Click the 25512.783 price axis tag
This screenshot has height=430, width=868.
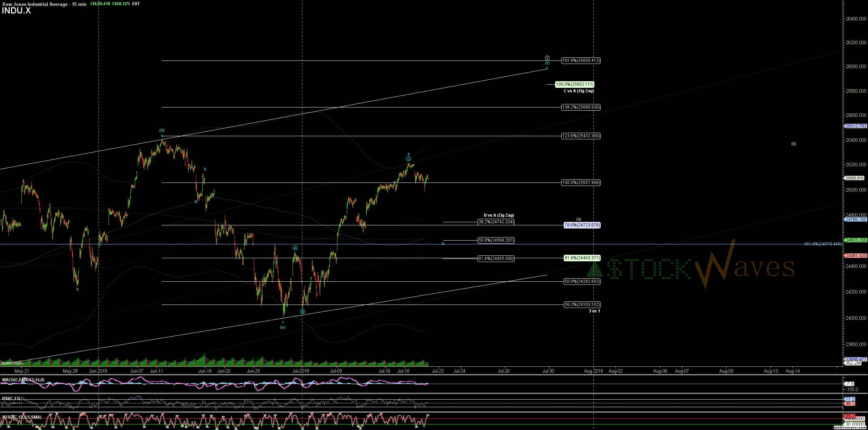tap(856, 126)
